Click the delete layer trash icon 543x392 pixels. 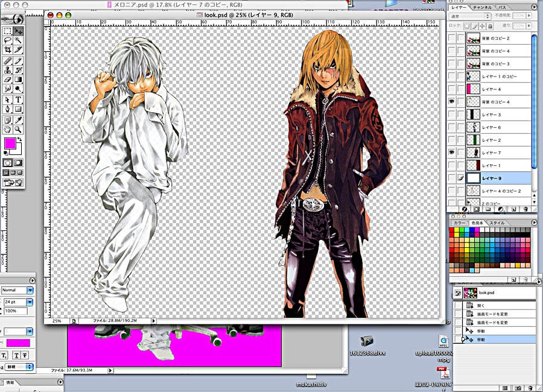(526, 209)
